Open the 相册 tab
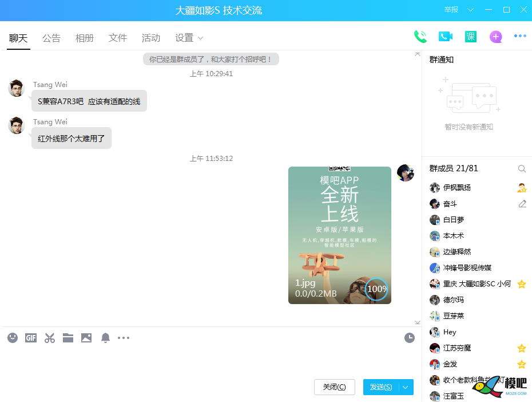 click(x=85, y=38)
